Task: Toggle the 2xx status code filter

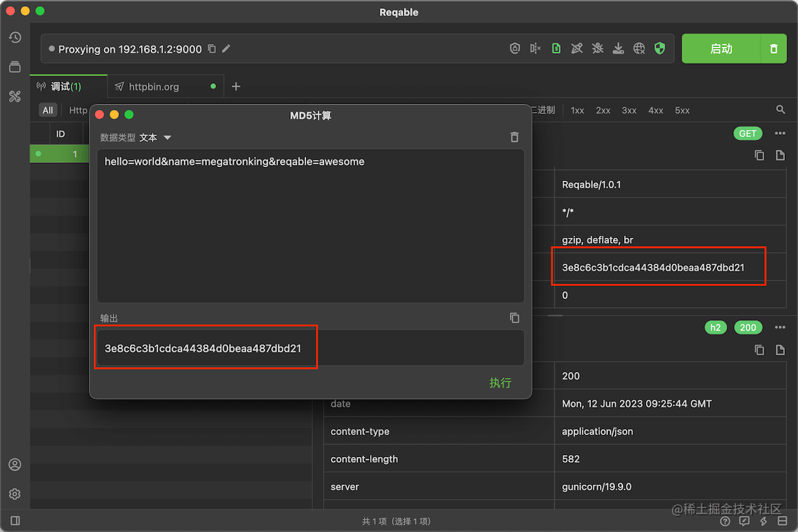Action: tap(603, 109)
